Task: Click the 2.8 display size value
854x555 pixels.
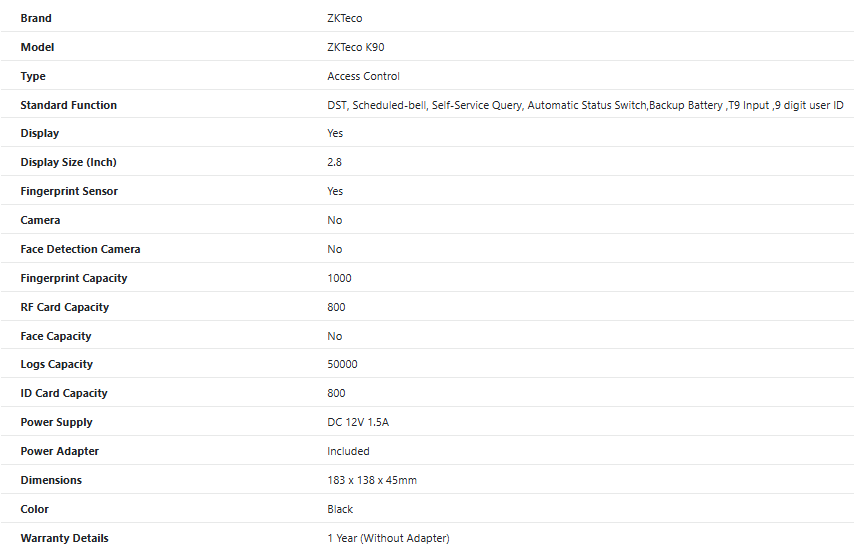Action: (335, 162)
